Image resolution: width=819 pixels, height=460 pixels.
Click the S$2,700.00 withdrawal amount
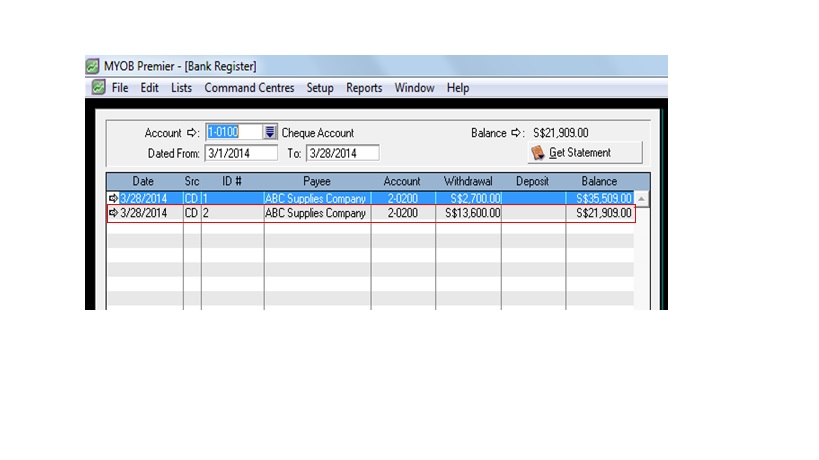[475, 198]
